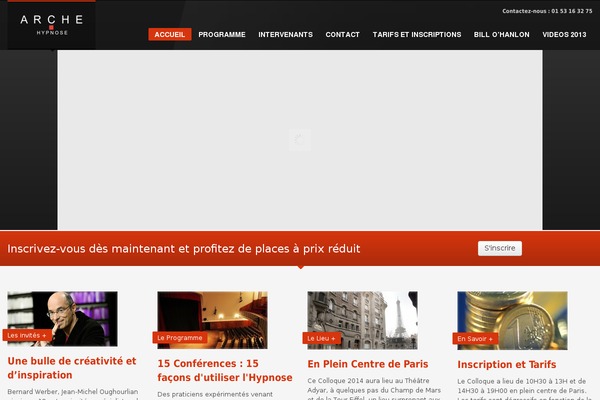Open the theatre seats thumbnail
This screenshot has width=600, height=400.
pyautogui.click(x=212, y=320)
